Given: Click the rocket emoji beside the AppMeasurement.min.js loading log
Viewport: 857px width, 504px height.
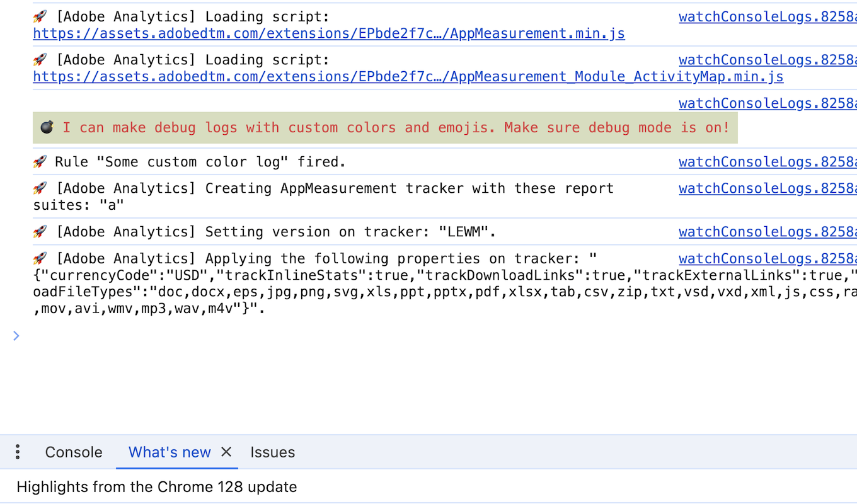Looking at the screenshot, I should click(x=40, y=17).
